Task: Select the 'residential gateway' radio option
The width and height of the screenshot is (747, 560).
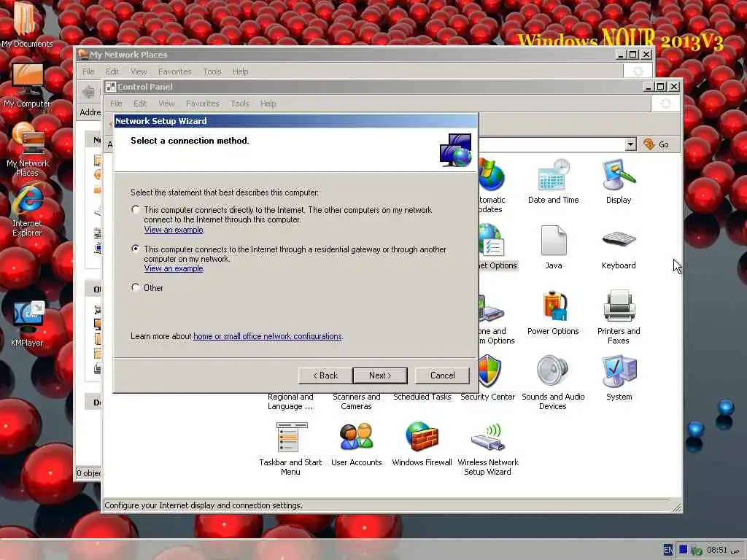Action: point(136,249)
